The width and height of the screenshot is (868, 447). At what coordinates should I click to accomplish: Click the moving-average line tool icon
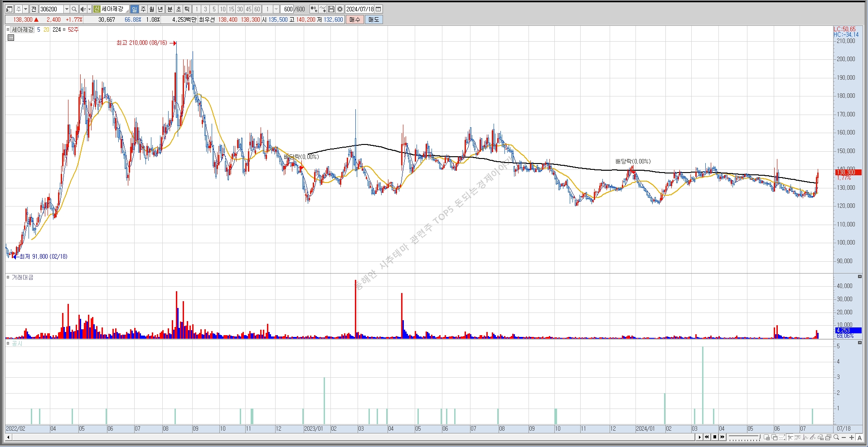pos(797,437)
